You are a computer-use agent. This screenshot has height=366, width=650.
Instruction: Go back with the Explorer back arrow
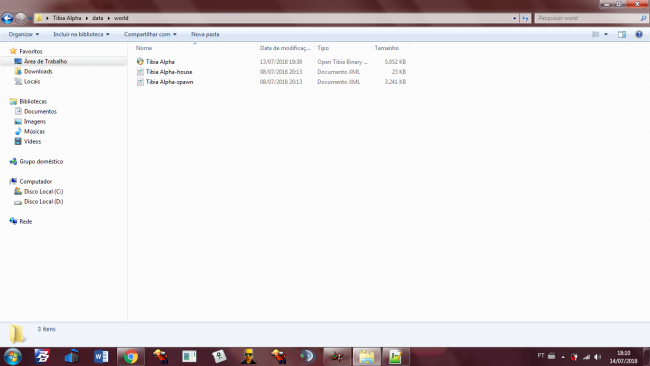tap(7, 18)
